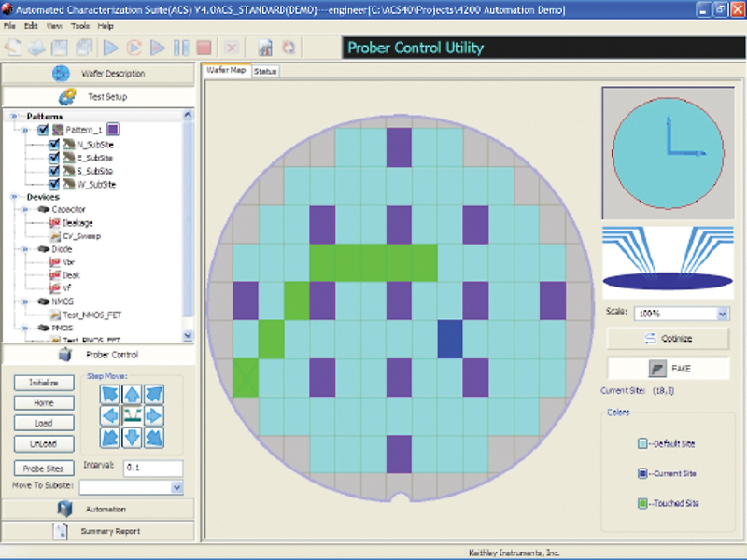This screenshot has width=747, height=560.
Task: Click the Interval input field
Action: [152, 467]
